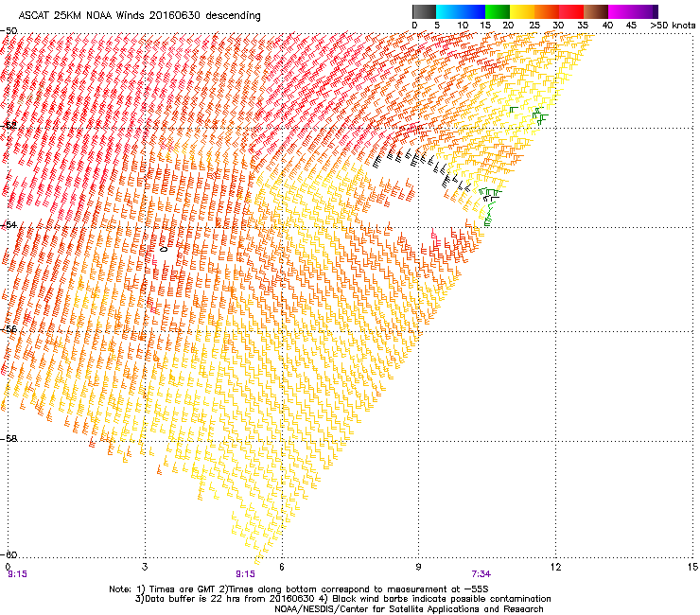Image resolution: width=700 pixels, height=615 pixels.
Task: Click the "6" longitude axis label
Action: click(x=282, y=567)
